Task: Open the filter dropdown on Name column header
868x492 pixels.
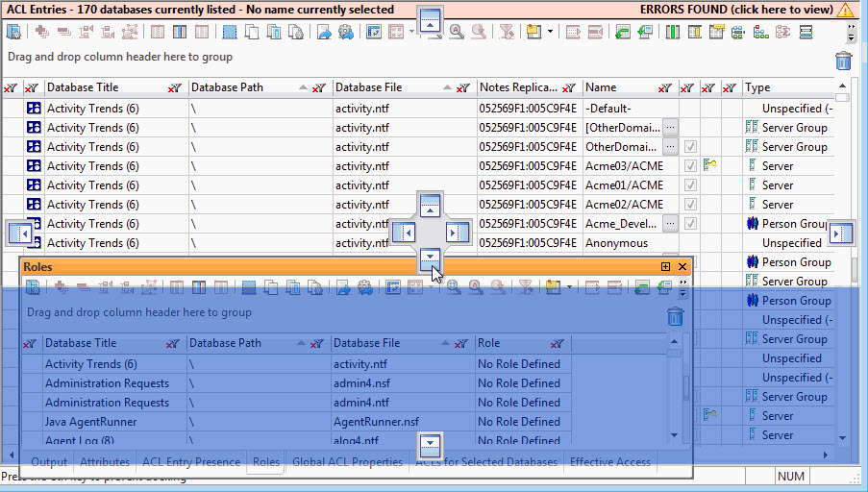Action: pos(665,88)
